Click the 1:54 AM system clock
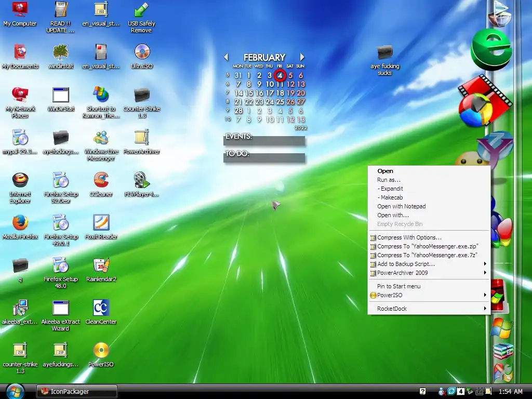The width and height of the screenshot is (532, 399). [510, 392]
